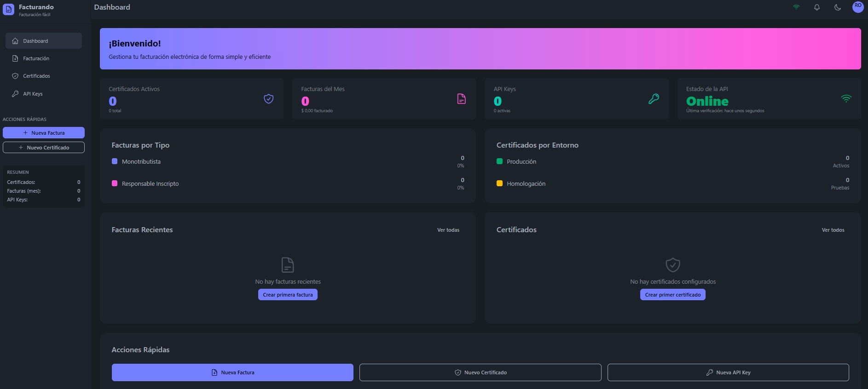Toggle dark mode with the moon icon
This screenshot has width=868, height=389.
pos(838,7)
